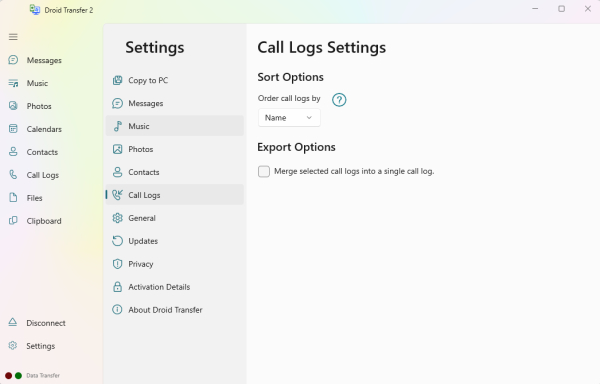Screen dimensions: 600x384
Task: Open Activation Details page
Action: click(174, 287)
